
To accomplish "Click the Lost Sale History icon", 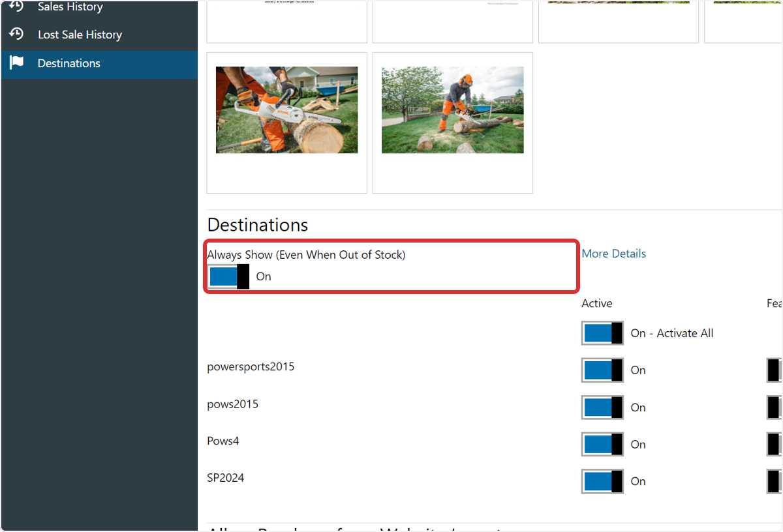I will [x=16, y=34].
